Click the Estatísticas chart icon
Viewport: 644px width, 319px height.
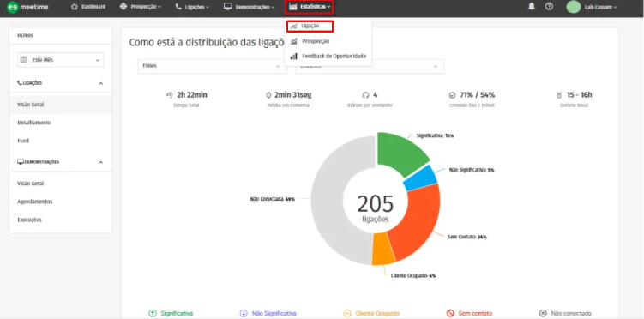coord(292,7)
